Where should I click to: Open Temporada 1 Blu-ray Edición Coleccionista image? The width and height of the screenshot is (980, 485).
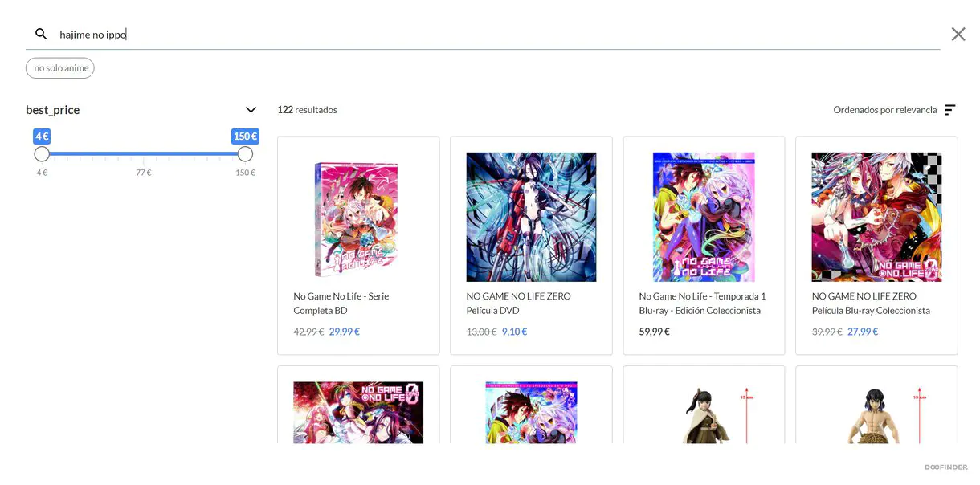704,217
